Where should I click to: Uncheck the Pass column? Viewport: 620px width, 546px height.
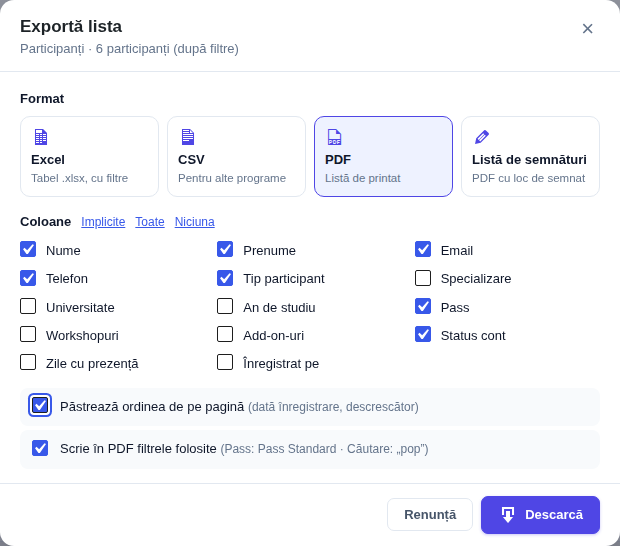[423, 306]
